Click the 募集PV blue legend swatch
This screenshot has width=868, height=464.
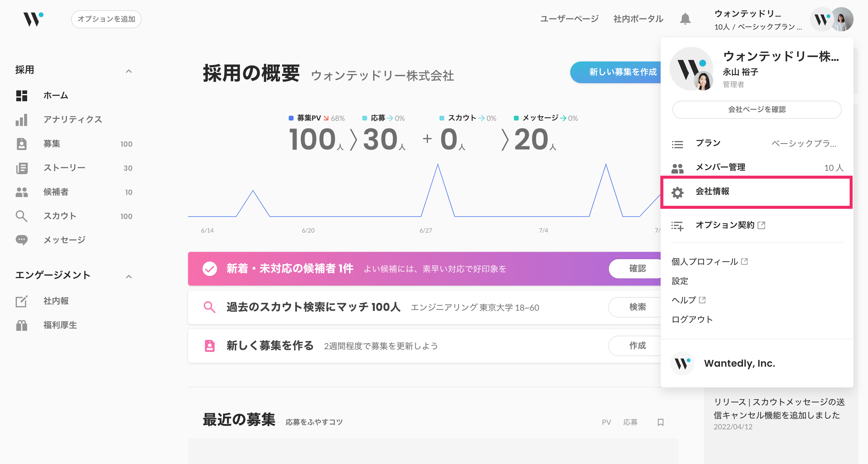point(291,118)
